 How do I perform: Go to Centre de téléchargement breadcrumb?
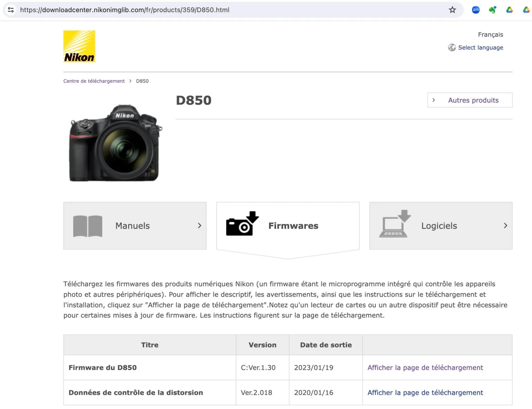click(x=94, y=81)
